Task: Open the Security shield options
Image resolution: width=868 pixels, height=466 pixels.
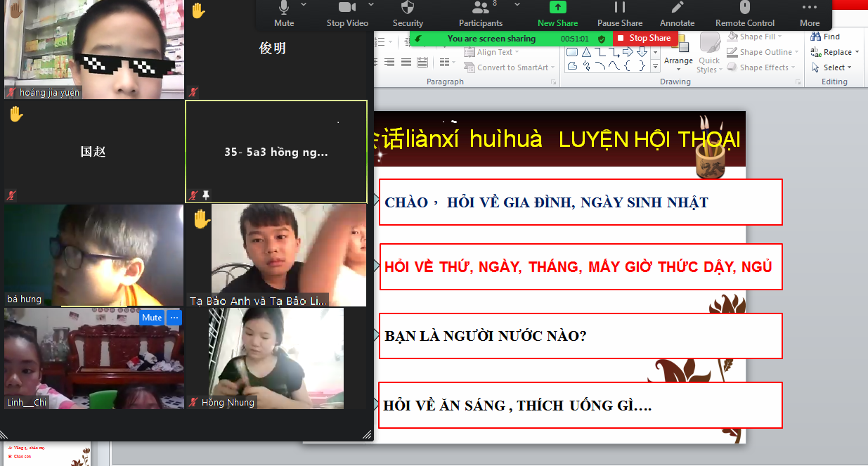Action: [408, 13]
